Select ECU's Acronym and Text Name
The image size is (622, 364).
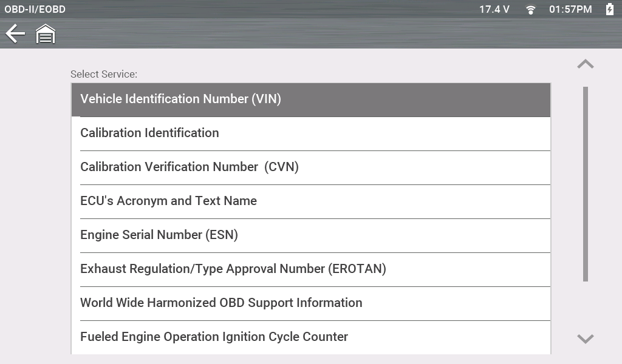(310, 201)
